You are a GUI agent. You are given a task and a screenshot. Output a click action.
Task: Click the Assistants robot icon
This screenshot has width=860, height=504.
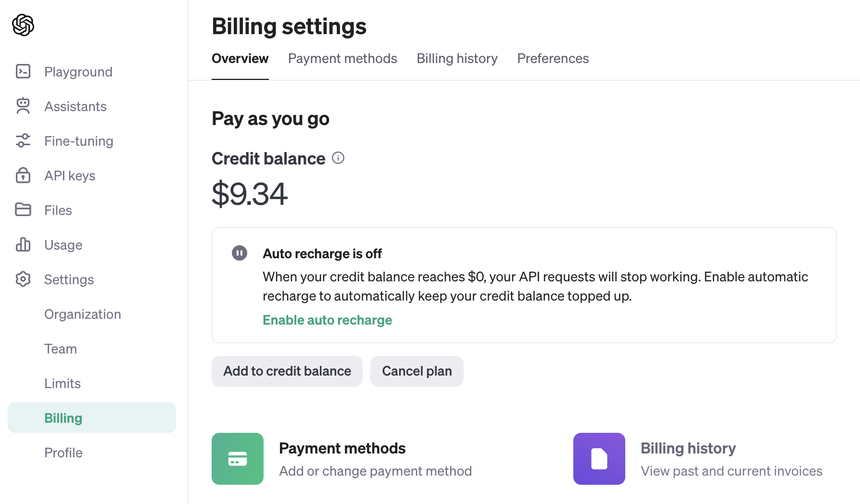click(23, 106)
